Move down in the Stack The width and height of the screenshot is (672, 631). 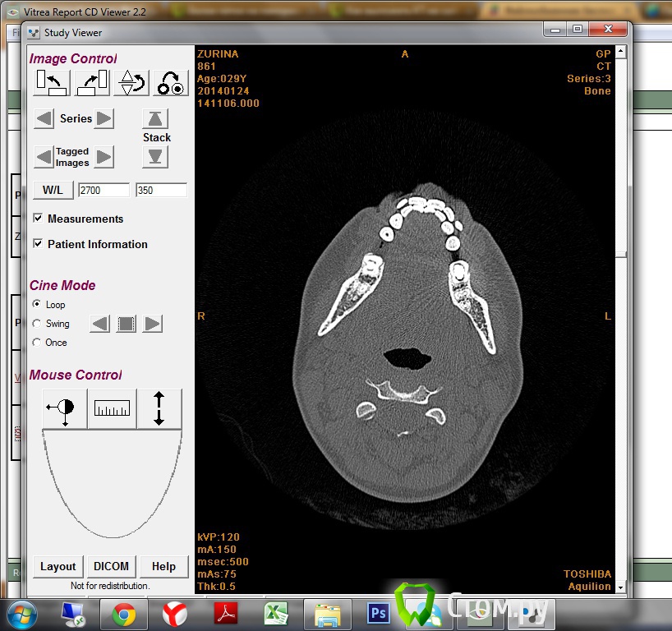[x=155, y=156]
